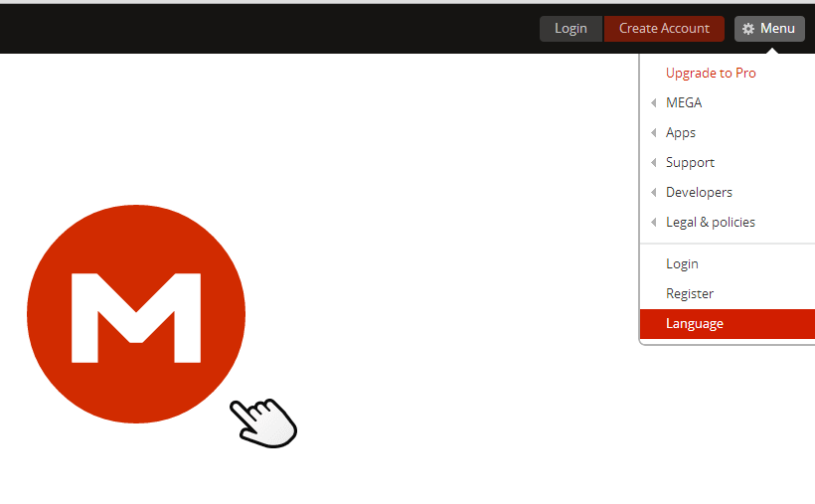The image size is (815, 504).
Task: Click the gear icon on the Menu button
Action: coord(748,29)
